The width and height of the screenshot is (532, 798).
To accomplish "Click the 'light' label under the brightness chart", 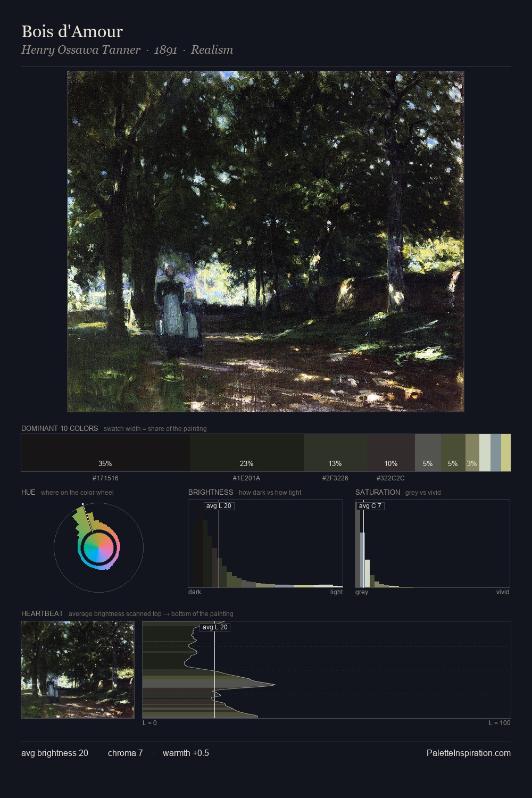I will click(x=336, y=592).
